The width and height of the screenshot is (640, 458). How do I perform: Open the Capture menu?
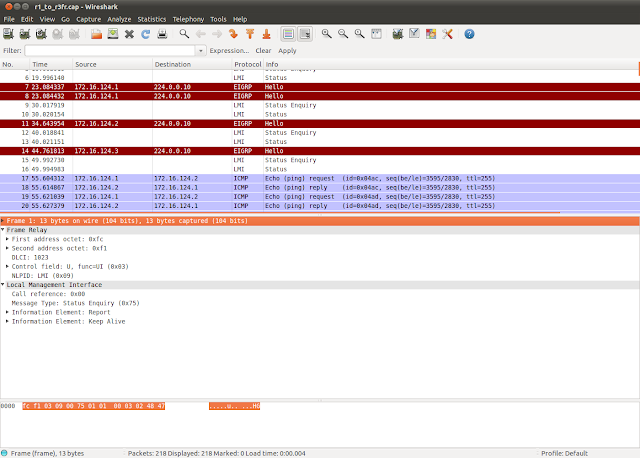tap(89, 19)
